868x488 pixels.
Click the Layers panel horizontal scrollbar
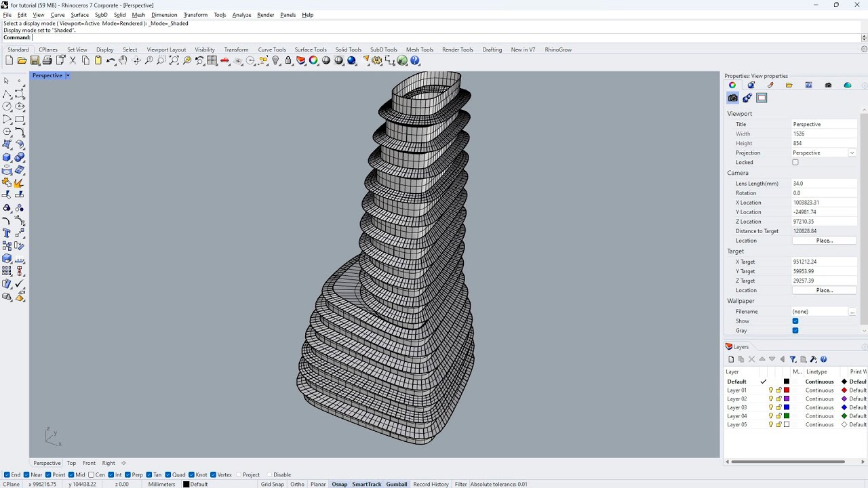coord(787,462)
